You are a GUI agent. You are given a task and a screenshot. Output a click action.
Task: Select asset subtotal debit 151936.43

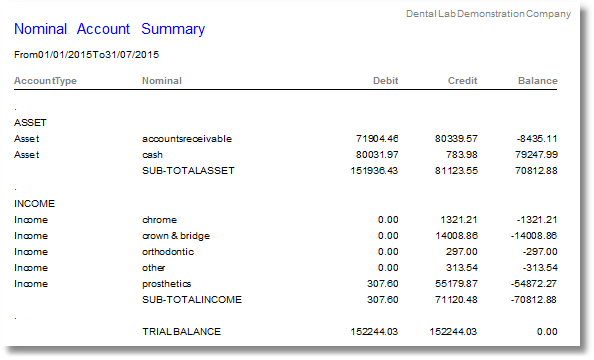click(x=374, y=171)
